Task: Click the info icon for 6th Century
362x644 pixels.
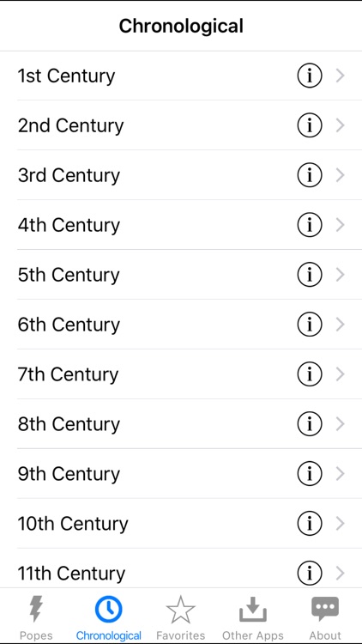Action: coord(310,325)
